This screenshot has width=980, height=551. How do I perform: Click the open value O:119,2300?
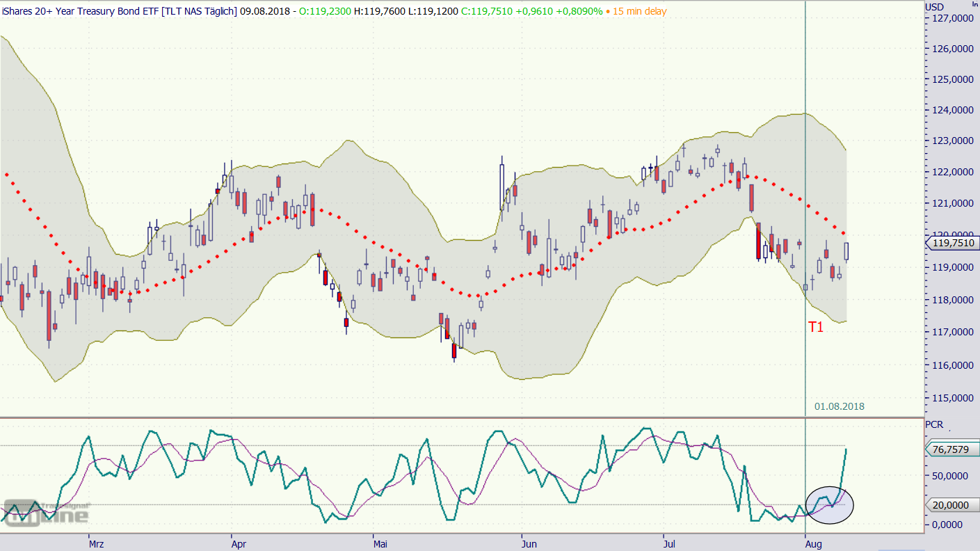coord(326,11)
